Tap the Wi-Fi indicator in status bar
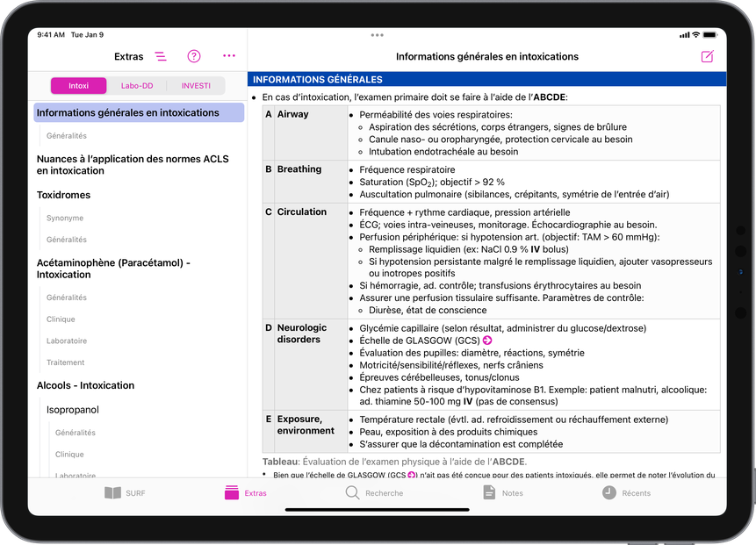 [695, 35]
